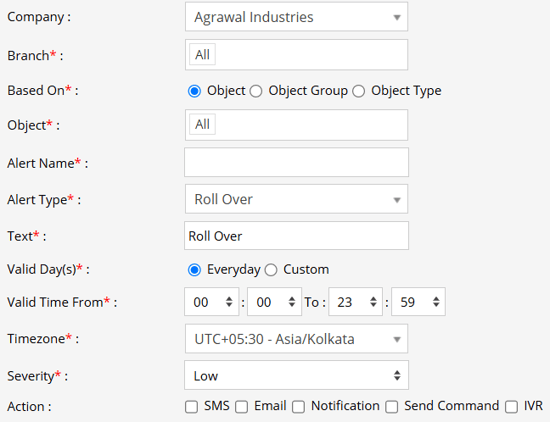Select the Object Group radio button
This screenshot has height=422, width=550.
point(256,91)
